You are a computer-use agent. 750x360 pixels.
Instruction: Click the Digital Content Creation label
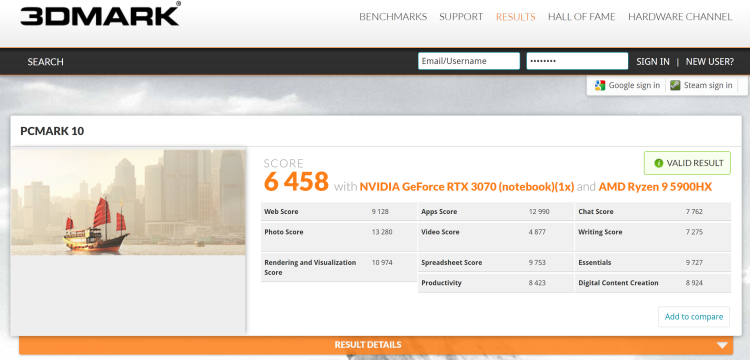pyautogui.click(x=618, y=283)
